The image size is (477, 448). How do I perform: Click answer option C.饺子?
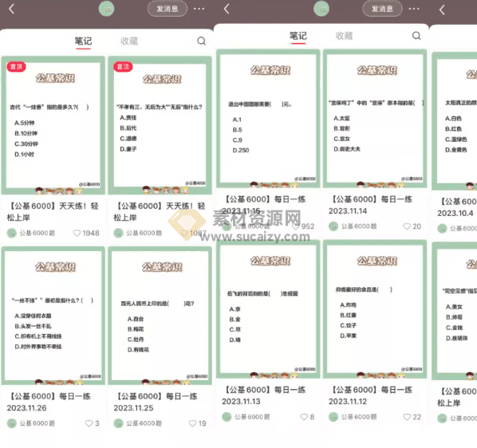coord(348,325)
